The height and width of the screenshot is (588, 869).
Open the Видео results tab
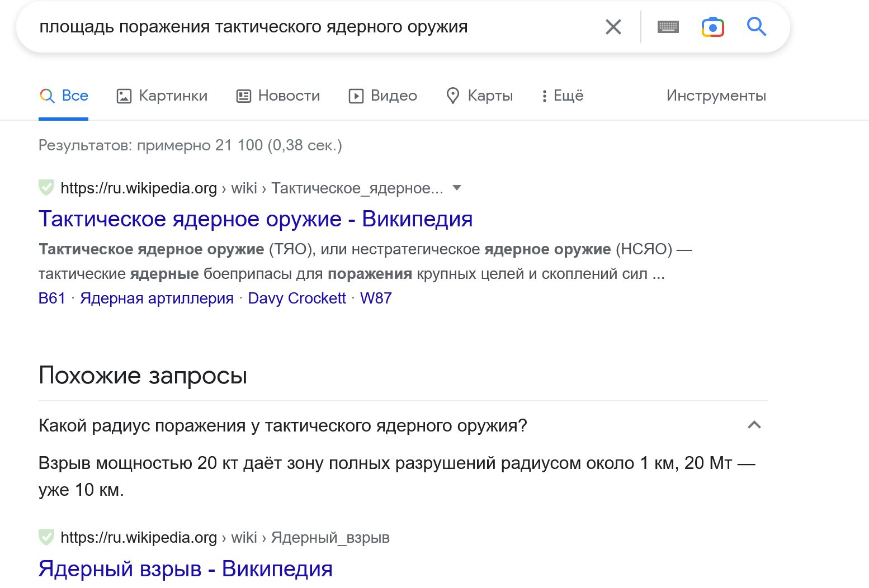[383, 96]
